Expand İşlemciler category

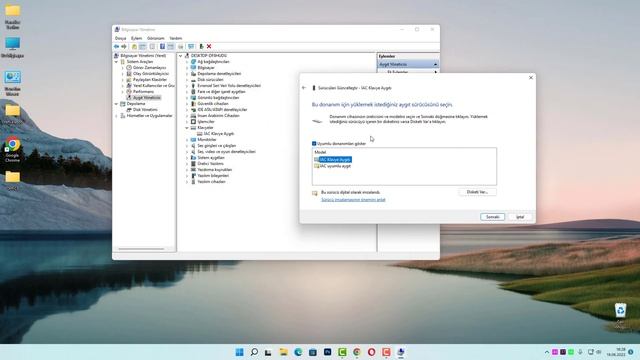click(x=187, y=122)
